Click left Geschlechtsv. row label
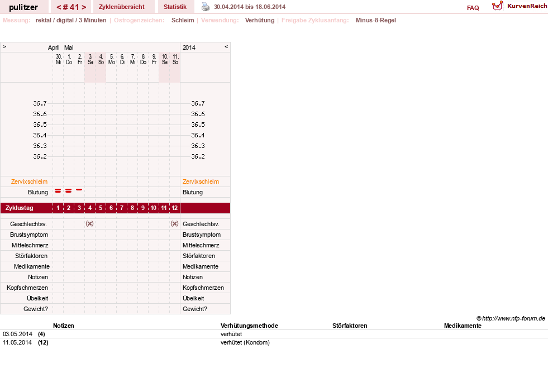This screenshot has height=392, width=548. pyautogui.click(x=28, y=224)
